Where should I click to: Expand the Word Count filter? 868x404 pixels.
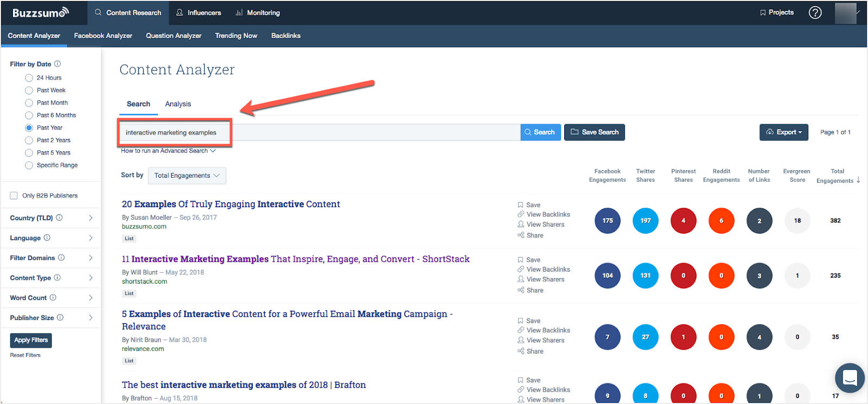91,298
